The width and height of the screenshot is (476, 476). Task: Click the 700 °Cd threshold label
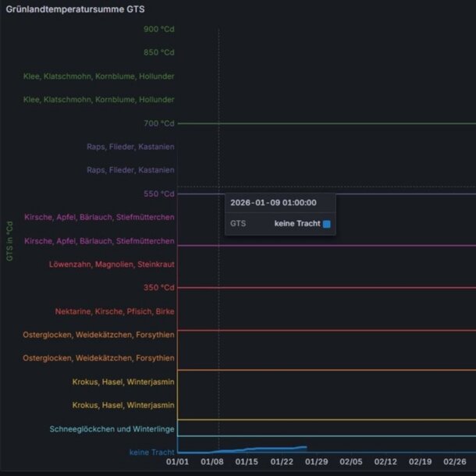tap(159, 123)
